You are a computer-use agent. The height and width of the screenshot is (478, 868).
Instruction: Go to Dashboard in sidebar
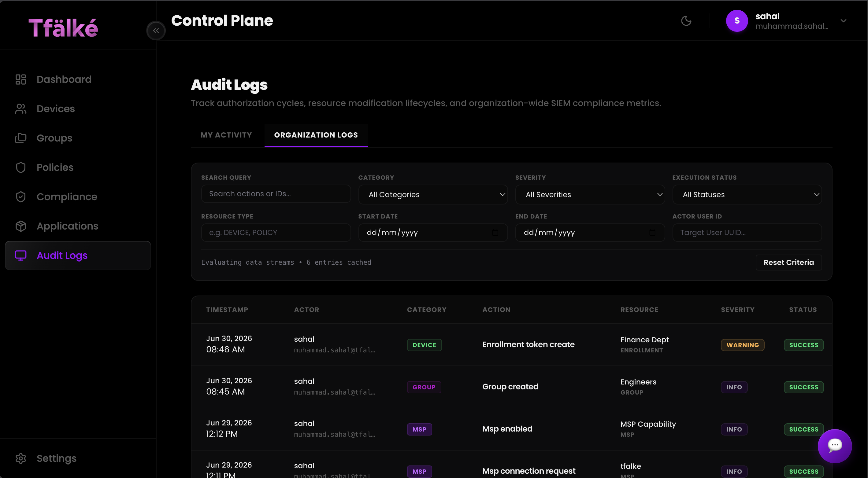click(78, 79)
